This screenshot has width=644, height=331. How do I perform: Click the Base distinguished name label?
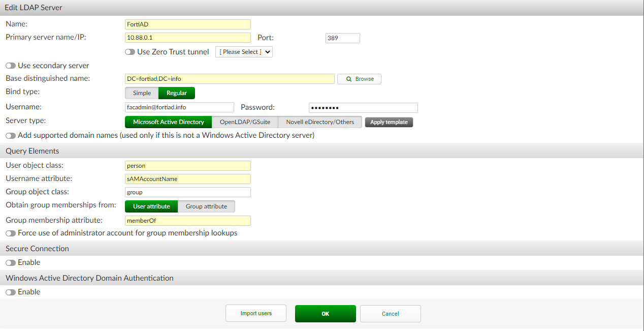click(48, 78)
